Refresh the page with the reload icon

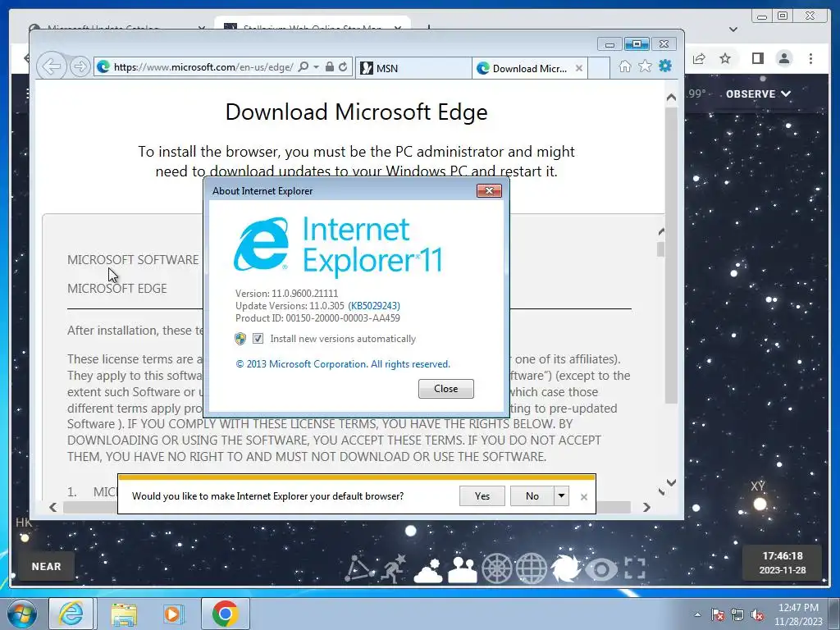[343, 67]
